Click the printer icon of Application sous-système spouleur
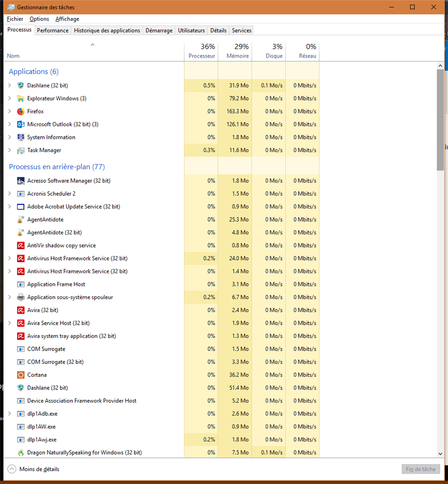 (x=21, y=297)
